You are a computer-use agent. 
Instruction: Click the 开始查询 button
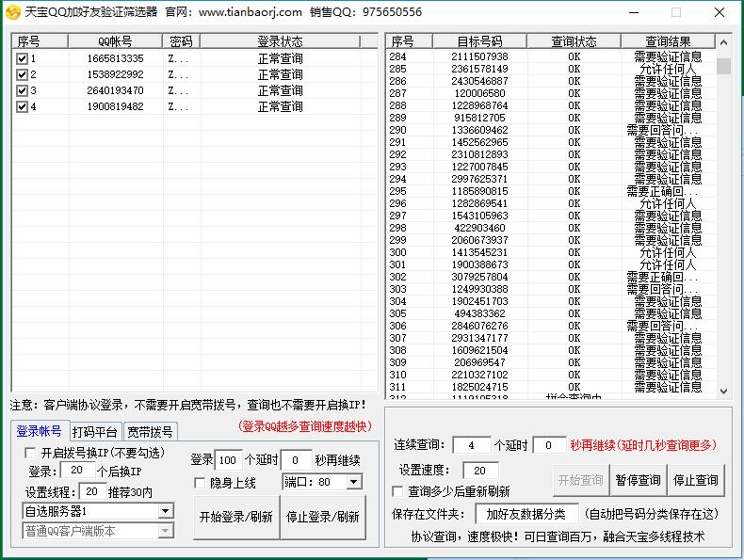(x=581, y=480)
